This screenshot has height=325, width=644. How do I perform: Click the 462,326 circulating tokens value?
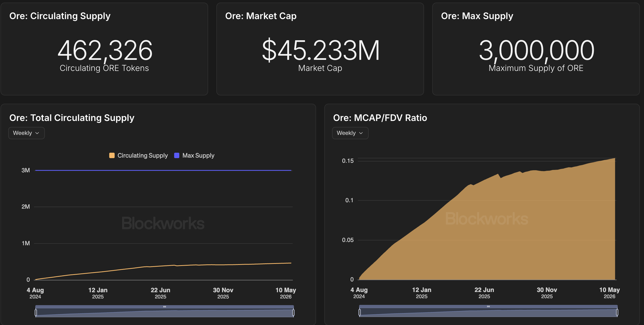(x=105, y=50)
